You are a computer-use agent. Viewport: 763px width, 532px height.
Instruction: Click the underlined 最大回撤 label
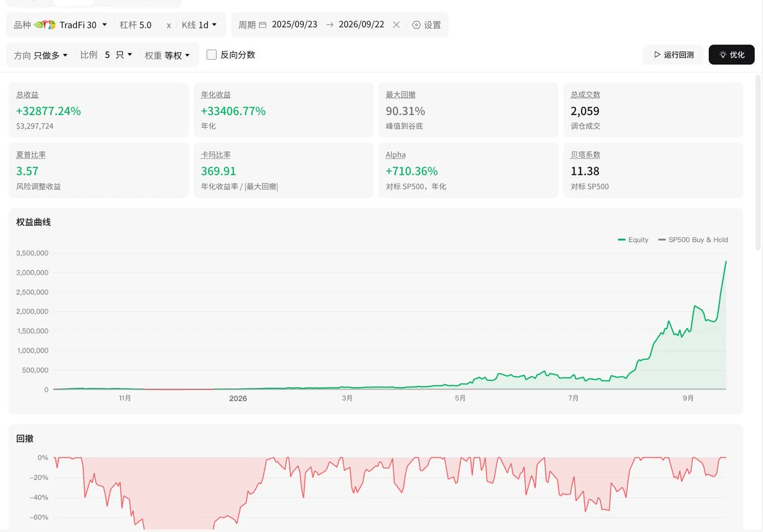coord(401,95)
